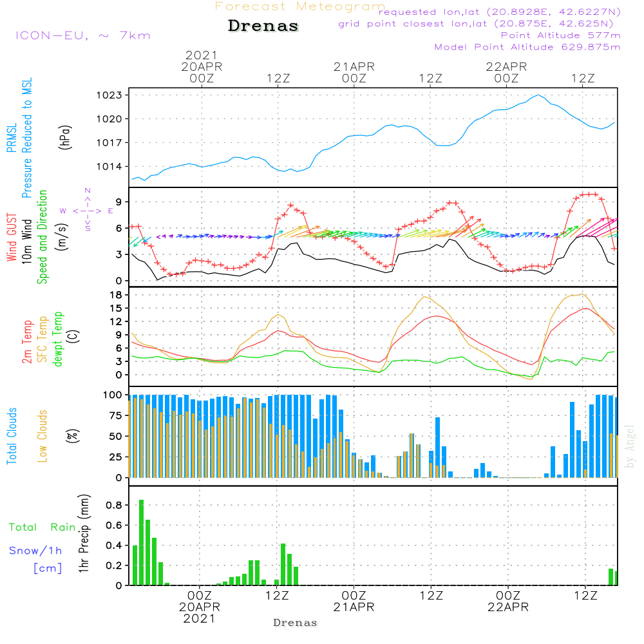The image size is (644, 644).
Task: Click the 0.2 precipitation tick label
Action: [114, 565]
